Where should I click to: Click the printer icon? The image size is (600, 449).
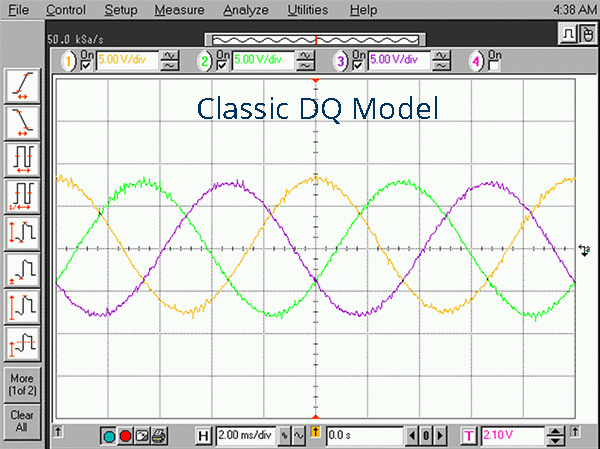click(158, 436)
